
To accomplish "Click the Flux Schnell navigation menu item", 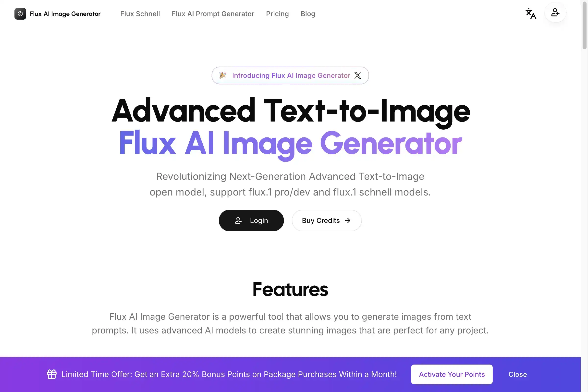I will 140,13.
